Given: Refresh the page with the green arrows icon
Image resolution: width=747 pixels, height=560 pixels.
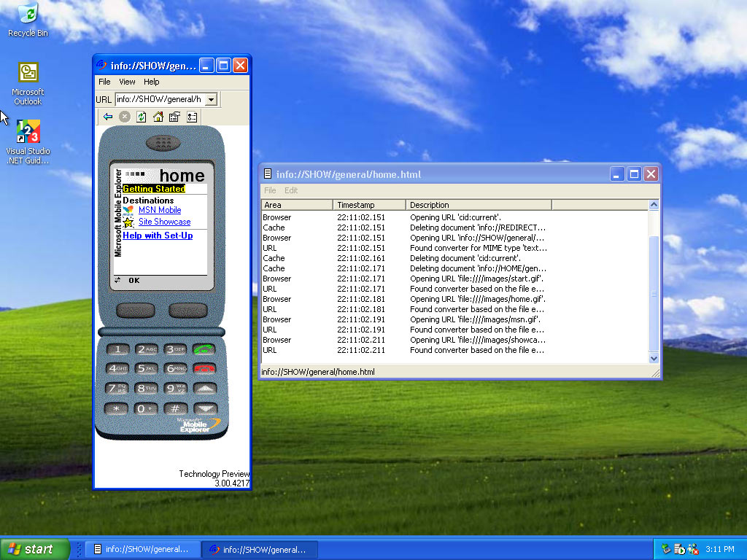Looking at the screenshot, I should 141,117.
